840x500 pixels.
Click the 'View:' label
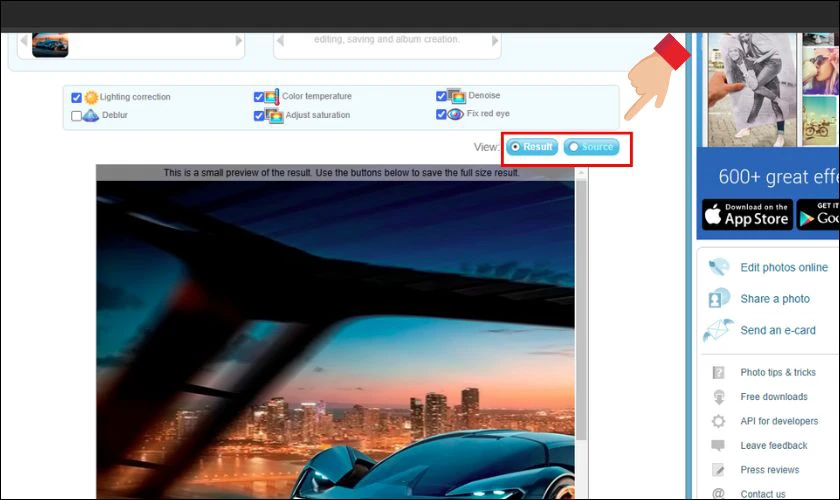coord(486,147)
